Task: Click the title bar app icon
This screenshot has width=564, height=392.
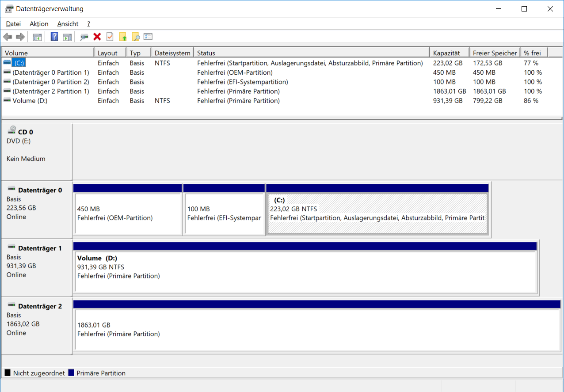Action: tap(9, 9)
